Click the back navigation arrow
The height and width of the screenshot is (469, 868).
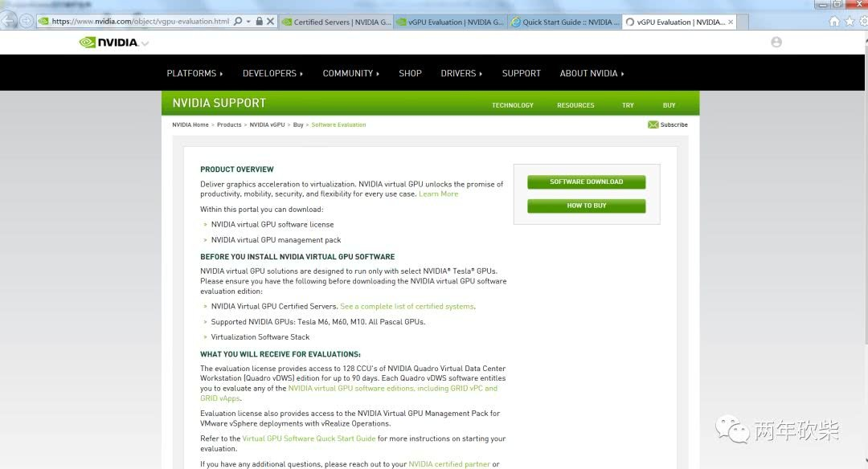click(7, 22)
